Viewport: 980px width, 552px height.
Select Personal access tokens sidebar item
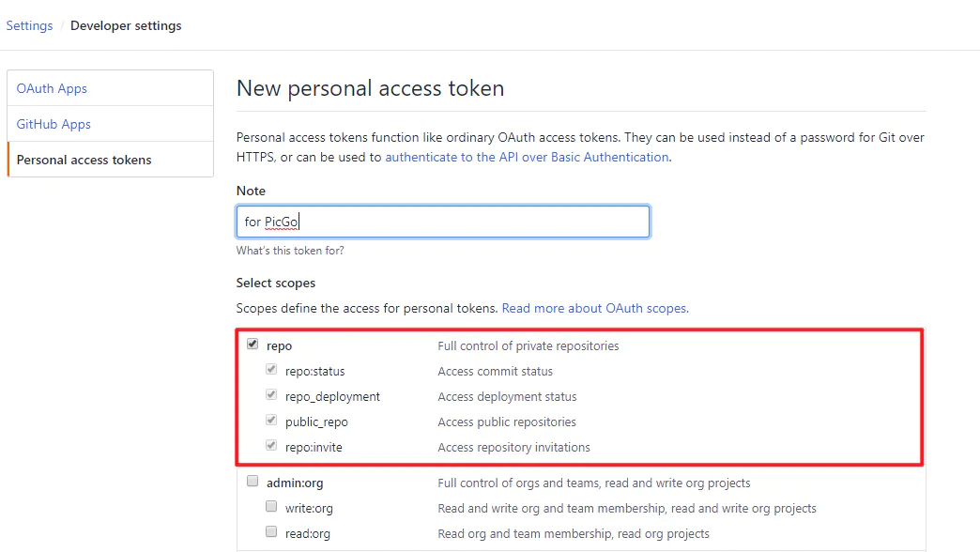tap(84, 160)
